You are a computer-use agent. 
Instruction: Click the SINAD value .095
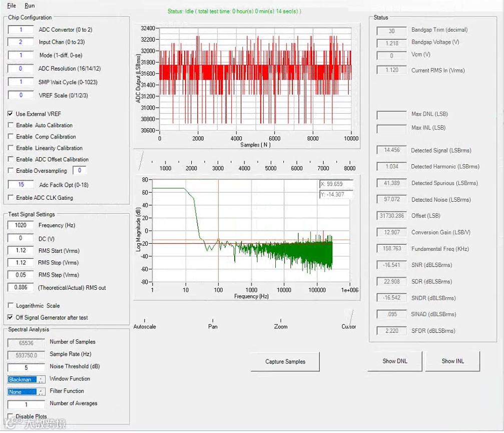tap(391, 314)
